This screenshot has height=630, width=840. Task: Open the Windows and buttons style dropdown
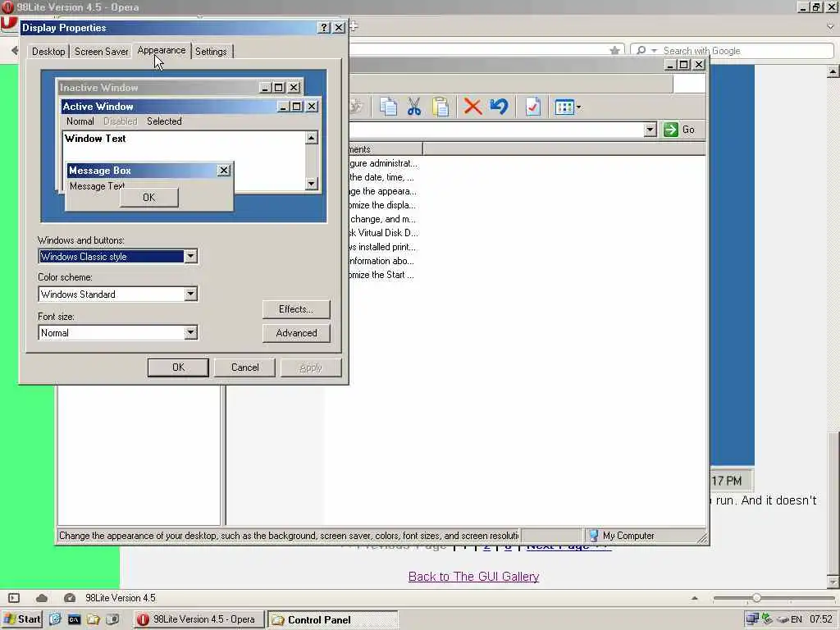pyautogui.click(x=190, y=257)
